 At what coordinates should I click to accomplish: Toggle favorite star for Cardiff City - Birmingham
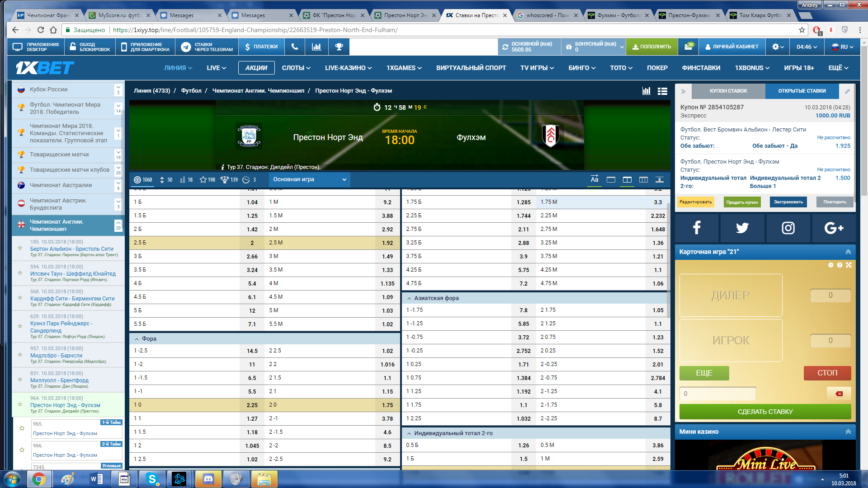pos(20,298)
